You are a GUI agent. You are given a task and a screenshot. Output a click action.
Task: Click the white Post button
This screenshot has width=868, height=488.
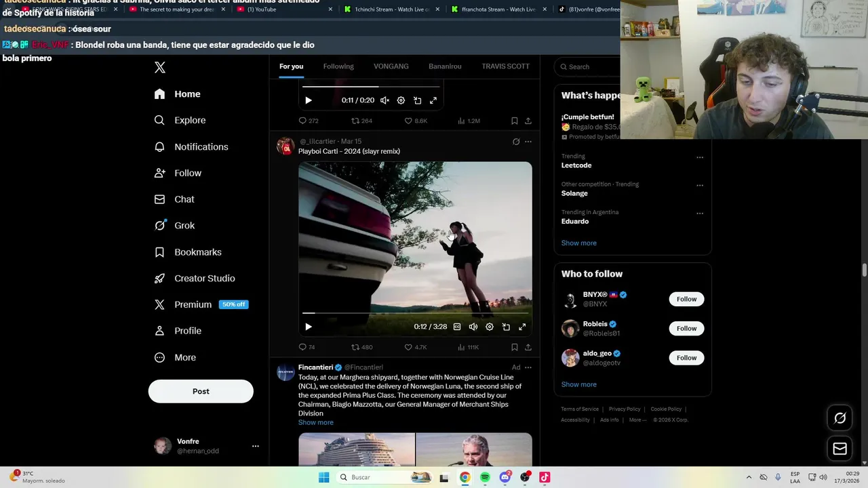click(x=201, y=392)
